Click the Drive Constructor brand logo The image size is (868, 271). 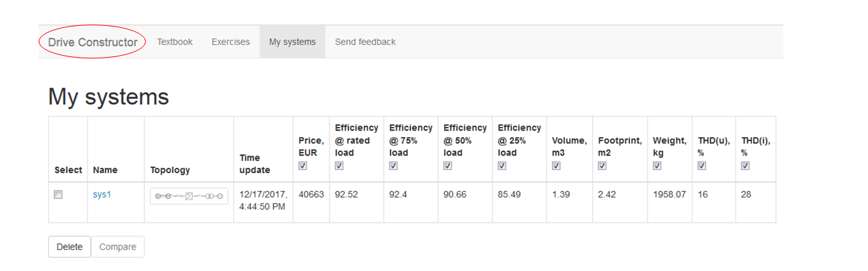click(93, 42)
